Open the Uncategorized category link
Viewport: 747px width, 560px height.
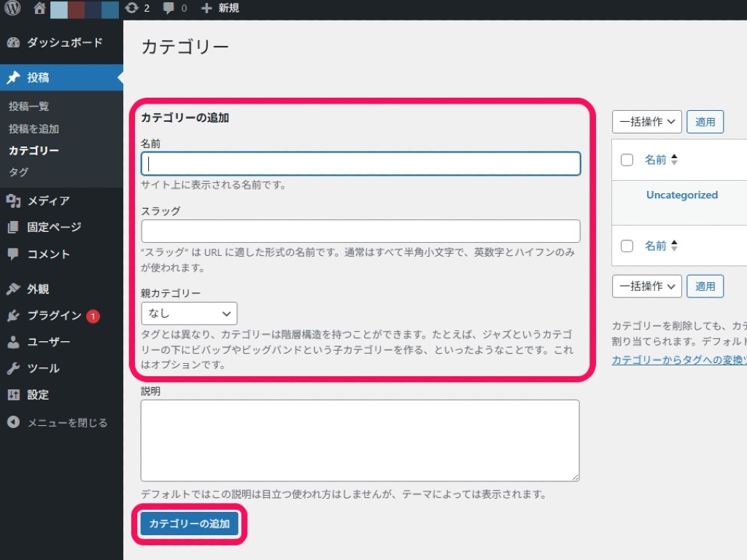tap(682, 195)
